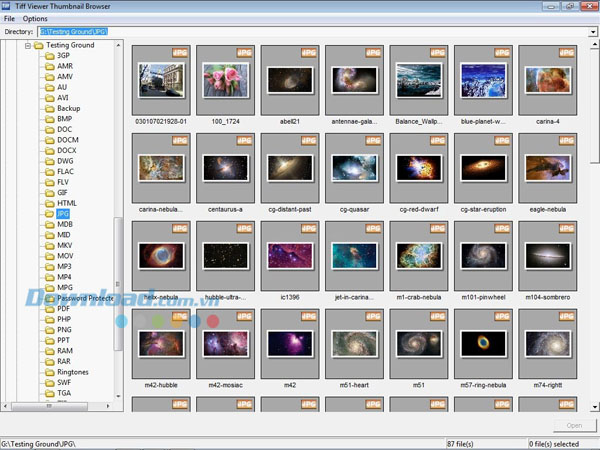Select the eagle-nebula thumbnail
The image size is (600, 450).
point(550,166)
